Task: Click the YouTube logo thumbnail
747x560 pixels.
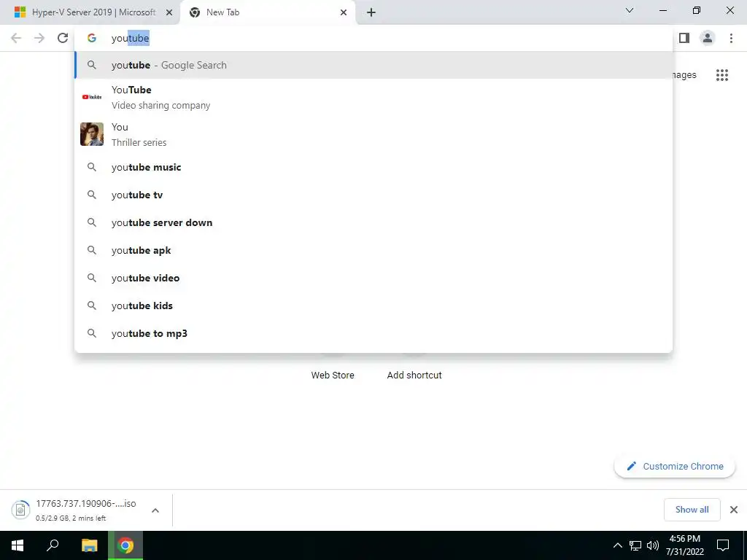Action: click(x=92, y=97)
